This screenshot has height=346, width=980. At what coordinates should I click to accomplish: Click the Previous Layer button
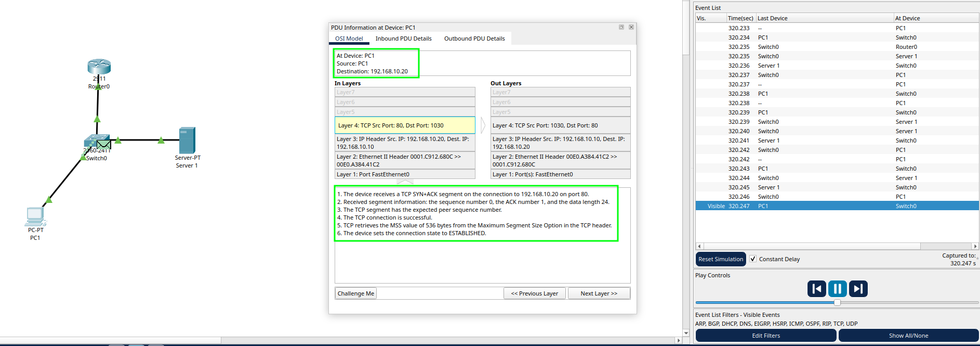(x=534, y=293)
